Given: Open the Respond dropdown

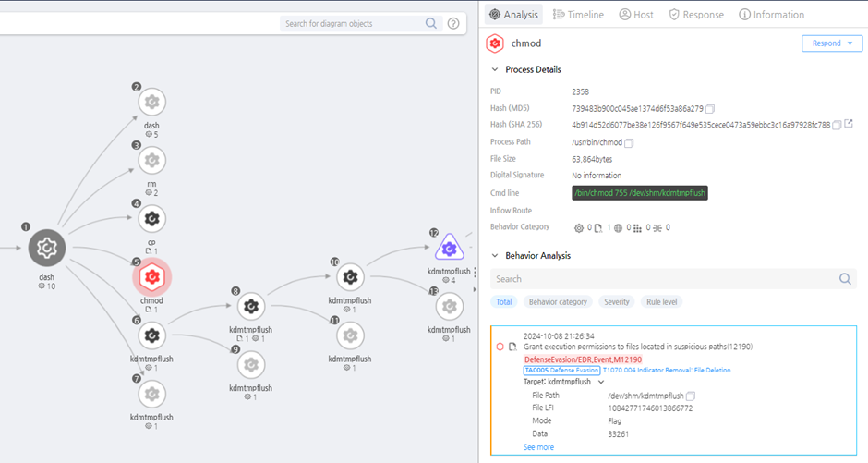Looking at the screenshot, I should pyautogui.click(x=831, y=43).
